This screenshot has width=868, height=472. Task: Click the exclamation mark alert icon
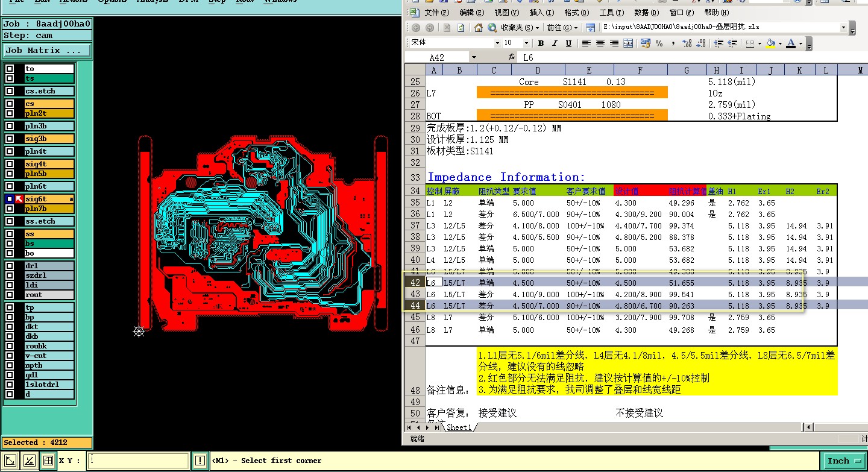201,461
